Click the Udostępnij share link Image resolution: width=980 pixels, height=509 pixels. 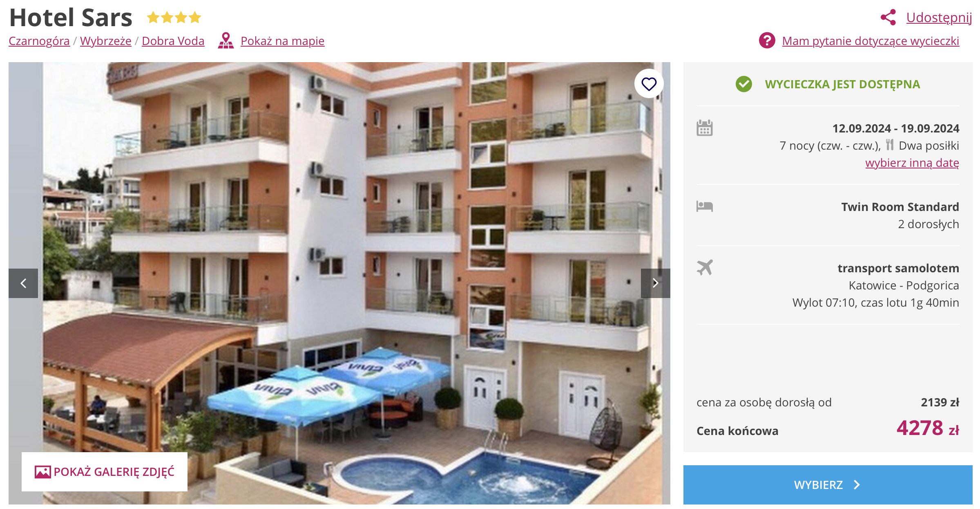[x=939, y=18]
